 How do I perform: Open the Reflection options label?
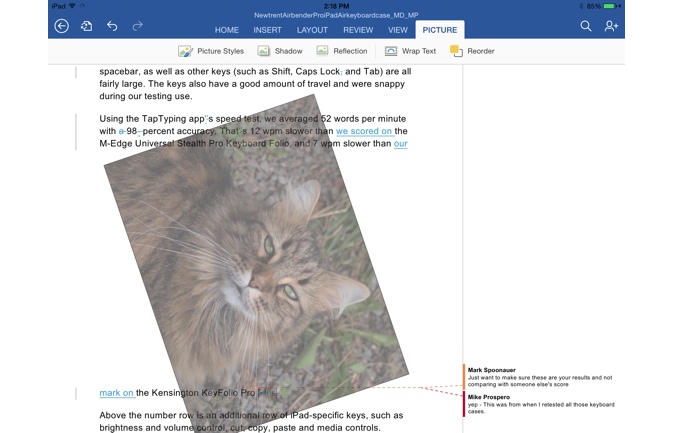tap(350, 51)
